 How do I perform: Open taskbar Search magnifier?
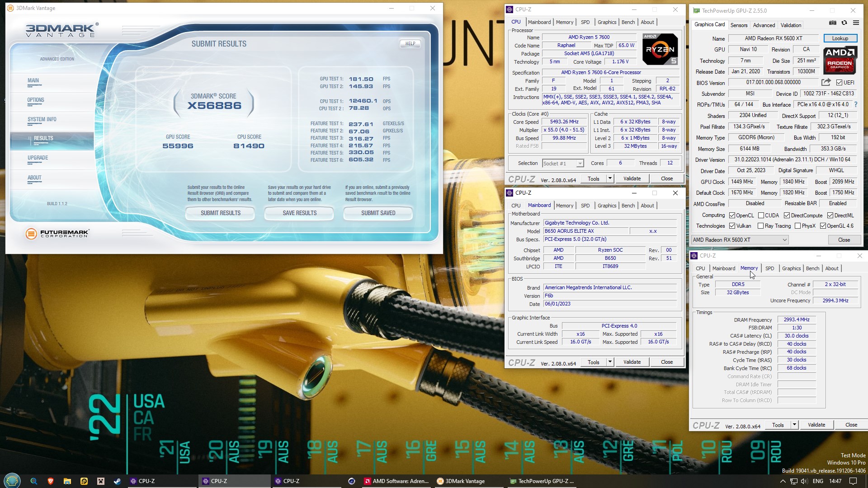33,481
